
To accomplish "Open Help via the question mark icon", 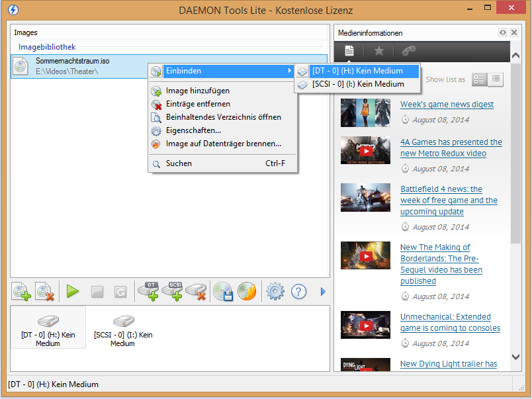I will 299,291.
